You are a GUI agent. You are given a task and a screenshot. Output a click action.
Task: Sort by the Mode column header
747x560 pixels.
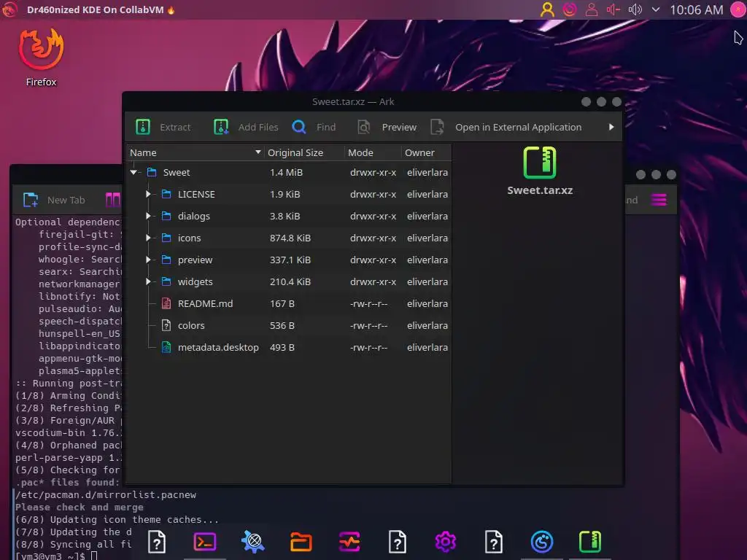pos(373,152)
